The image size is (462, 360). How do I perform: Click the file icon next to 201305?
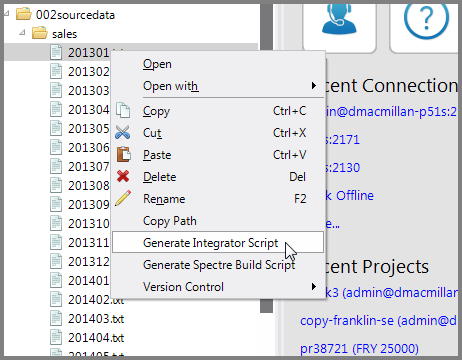pyautogui.click(x=56, y=128)
